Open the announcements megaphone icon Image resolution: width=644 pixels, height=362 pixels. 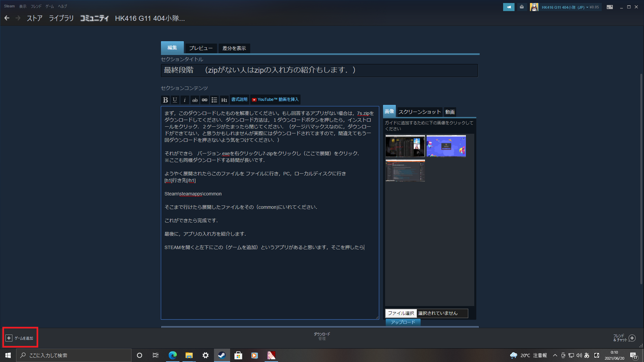tap(508, 7)
